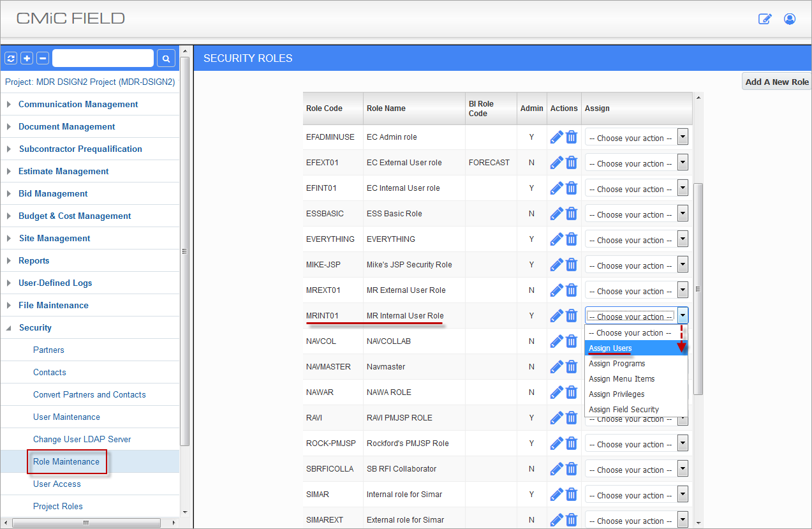Delete the EFINT01 role
The height and width of the screenshot is (529, 812).
(572, 188)
